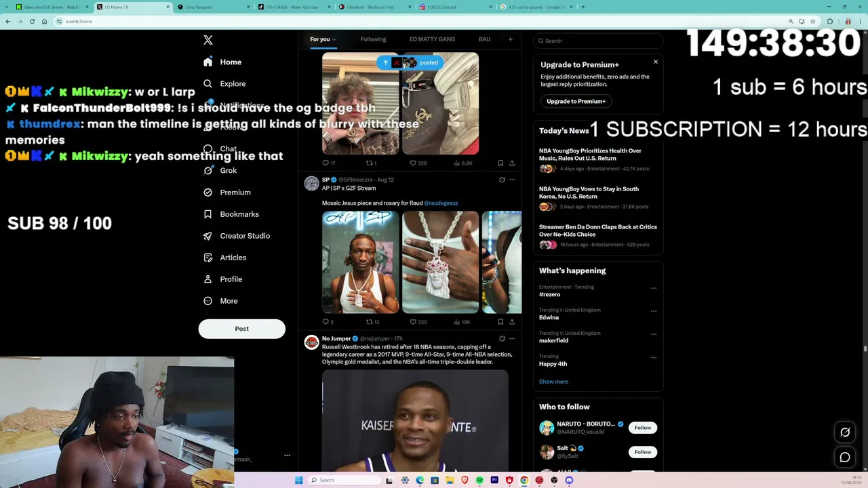Open Articles in the sidebar
The height and width of the screenshot is (488, 868).
pyautogui.click(x=224, y=258)
